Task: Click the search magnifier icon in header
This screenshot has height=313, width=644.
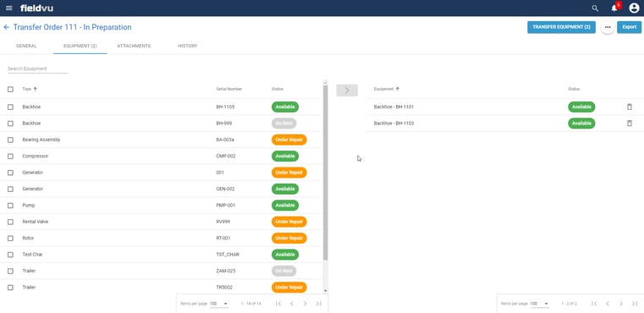Action: (595, 8)
